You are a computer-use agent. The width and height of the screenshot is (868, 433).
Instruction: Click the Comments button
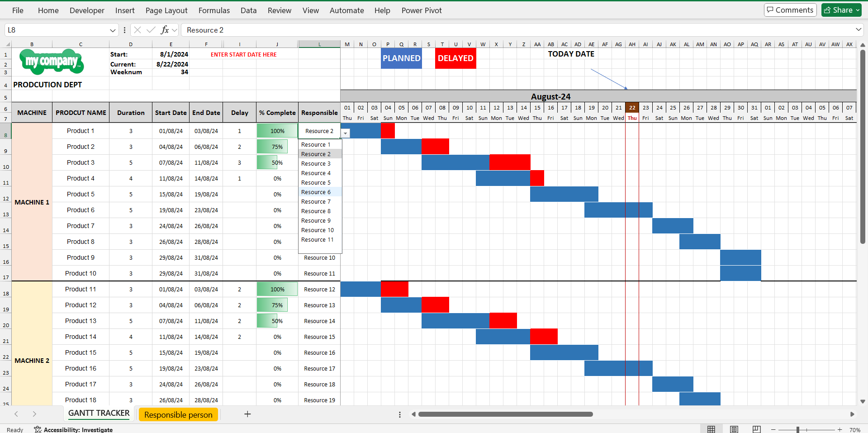click(x=790, y=10)
